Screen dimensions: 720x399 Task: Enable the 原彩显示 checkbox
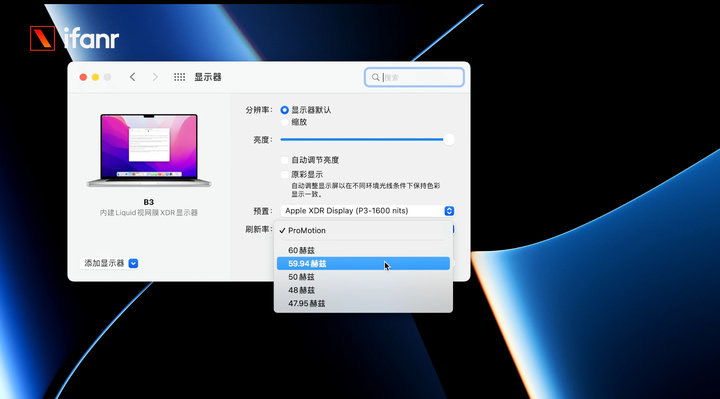coord(285,174)
